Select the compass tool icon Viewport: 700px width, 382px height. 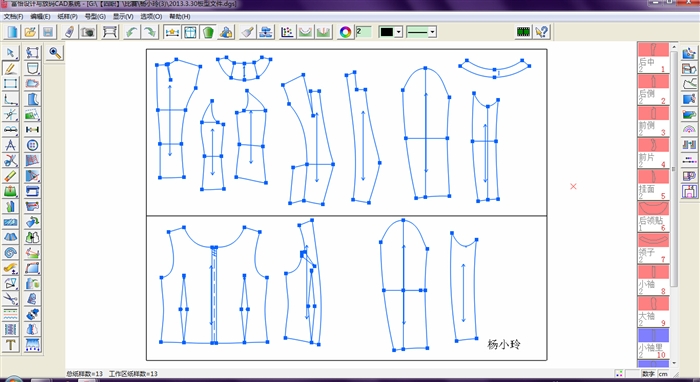click(x=10, y=145)
